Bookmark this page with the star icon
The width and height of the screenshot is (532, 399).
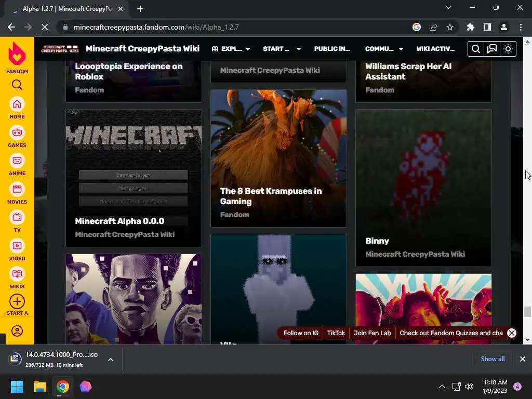pos(450,27)
